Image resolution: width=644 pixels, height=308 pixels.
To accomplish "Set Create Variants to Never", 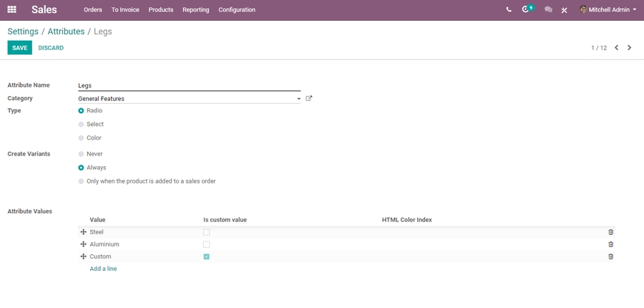I will [x=81, y=154].
